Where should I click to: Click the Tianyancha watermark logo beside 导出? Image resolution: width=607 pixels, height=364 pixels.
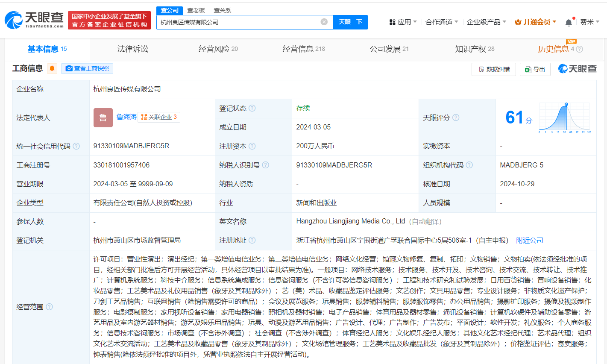coord(577,69)
